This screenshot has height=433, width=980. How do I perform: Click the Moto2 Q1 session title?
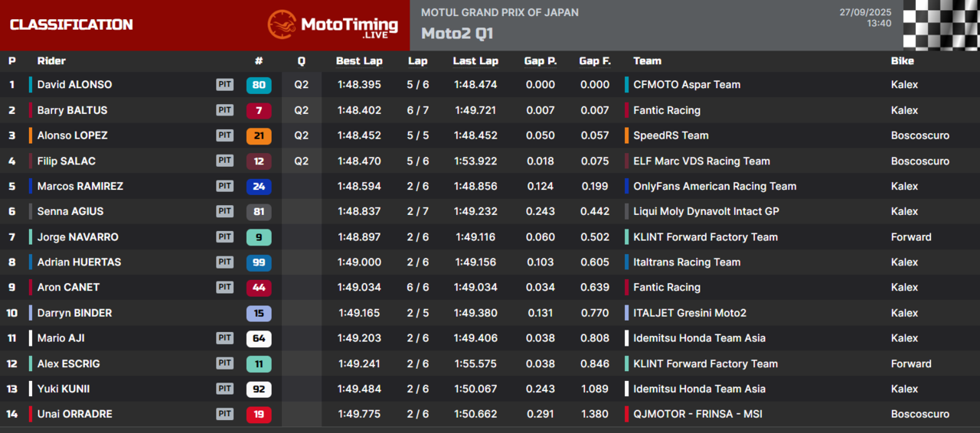tap(457, 34)
